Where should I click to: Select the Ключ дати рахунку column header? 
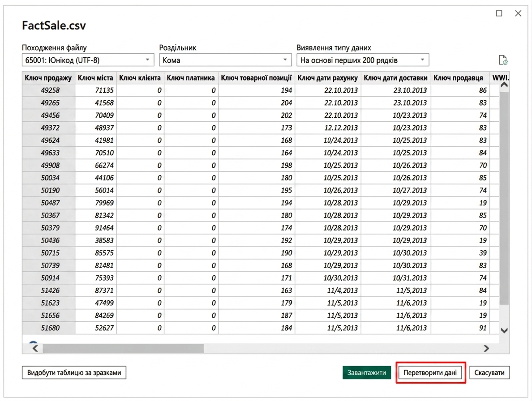(x=327, y=77)
